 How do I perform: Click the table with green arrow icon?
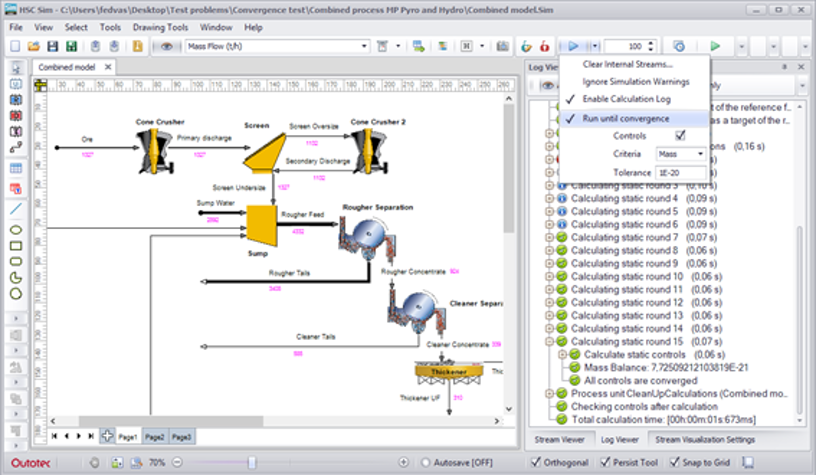point(418,46)
